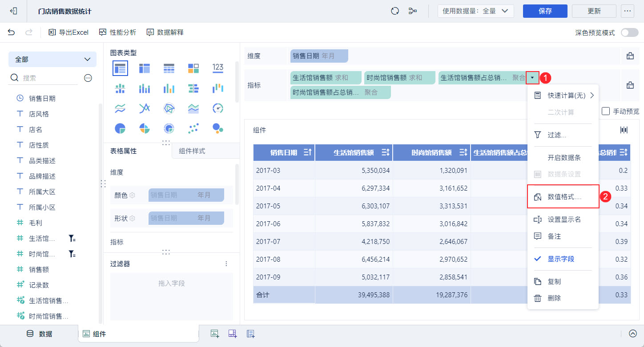The height and width of the screenshot is (347, 644).
Task: Toggle sort on 销售日期 column header
Action: pyautogui.click(x=308, y=153)
